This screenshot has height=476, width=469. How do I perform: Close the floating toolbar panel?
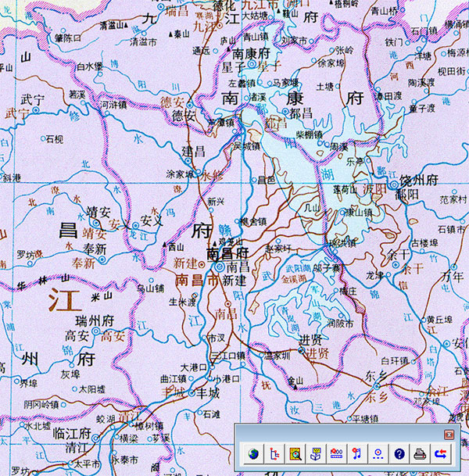click(449, 434)
